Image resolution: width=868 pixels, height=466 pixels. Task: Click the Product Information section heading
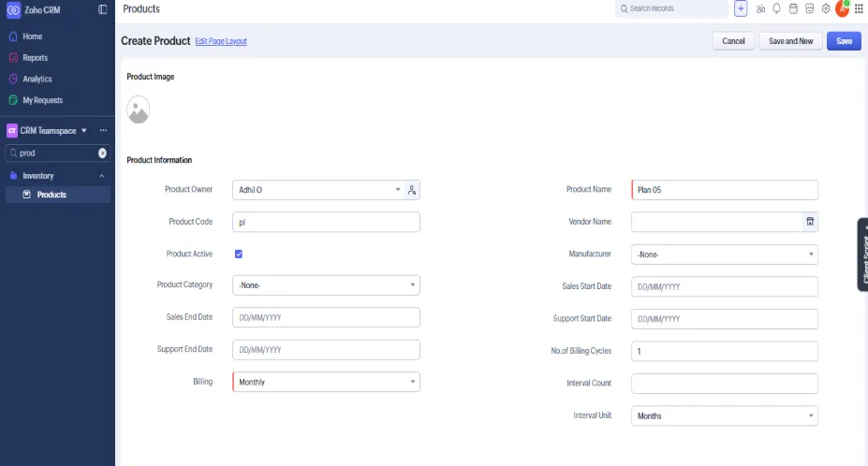(x=159, y=160)
